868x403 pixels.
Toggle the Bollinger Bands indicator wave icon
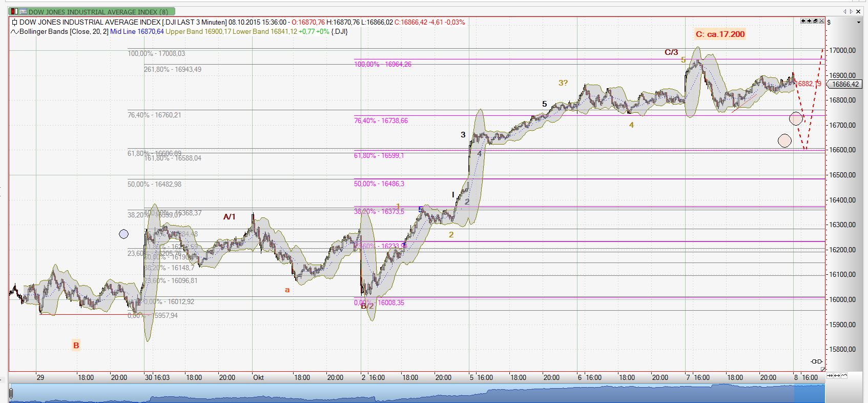pos(14,32)
